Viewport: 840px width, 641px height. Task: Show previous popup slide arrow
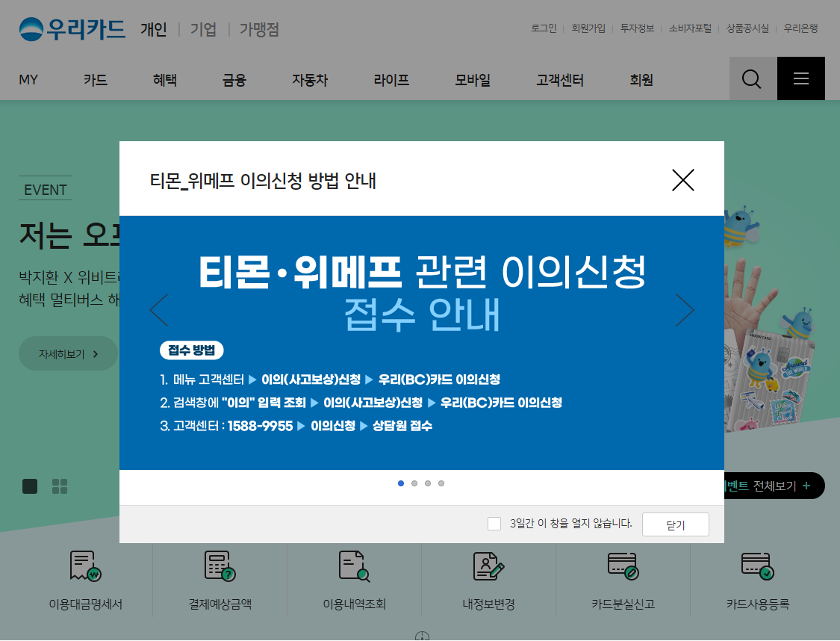point(159,310)
